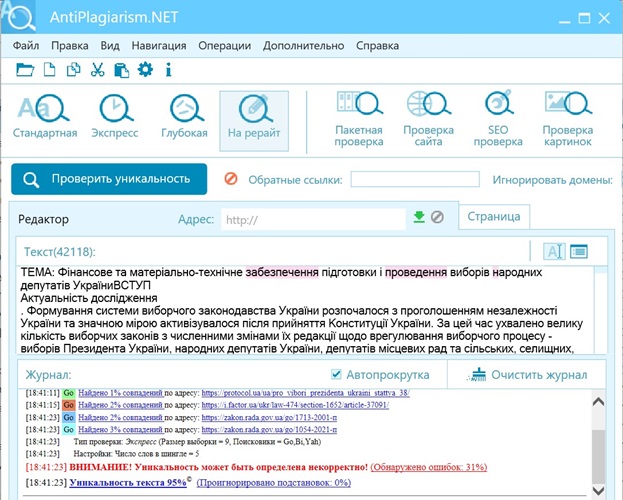Click the Текст(42118) label
This screenshot has width=623, height=500.
click(x=60, y=252)
